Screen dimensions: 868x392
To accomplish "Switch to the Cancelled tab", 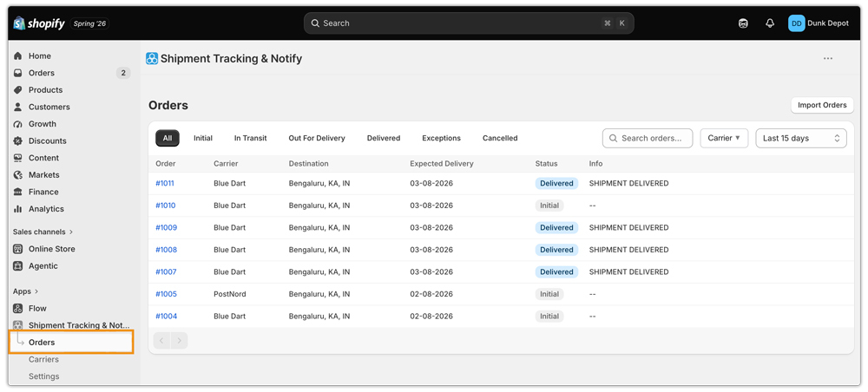I will (x=500, y=138).
